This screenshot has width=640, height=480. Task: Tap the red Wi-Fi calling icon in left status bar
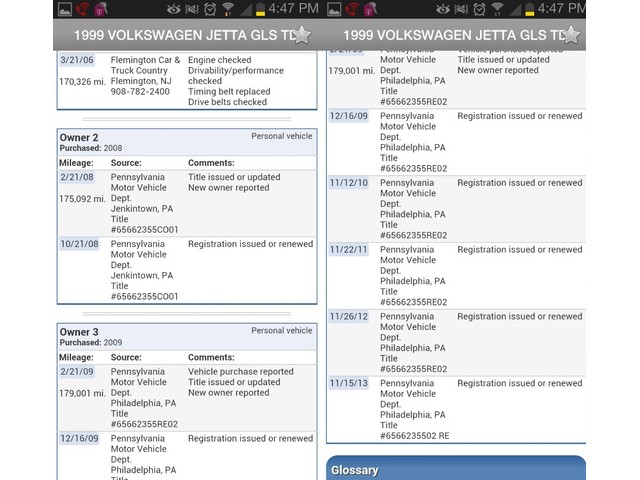click(x=83, y=9)
